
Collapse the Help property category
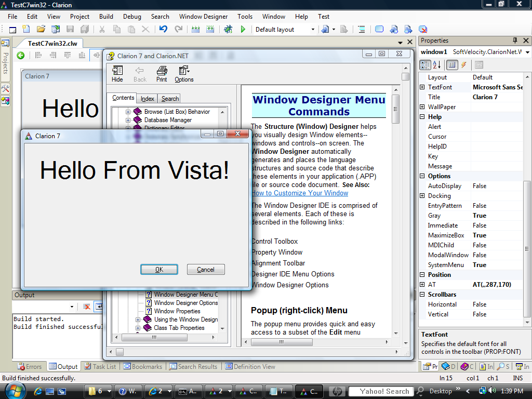pos(422,117)
